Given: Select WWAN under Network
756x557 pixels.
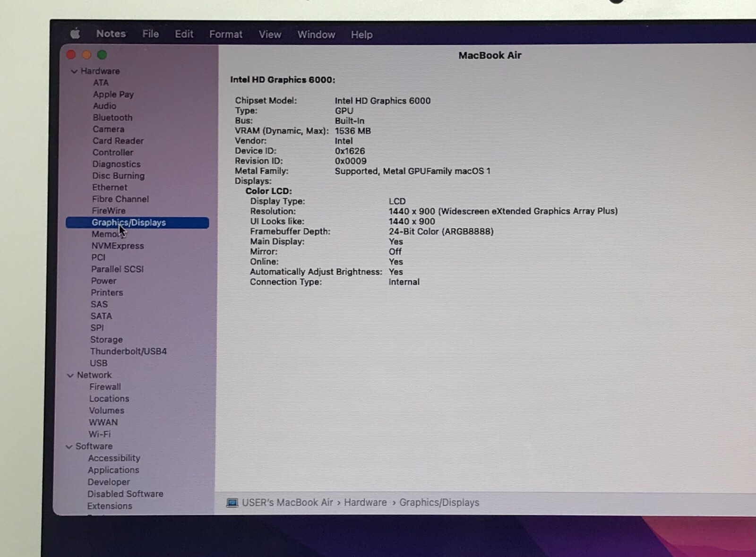Looking at the screenshot, I should tap(103, 422).
